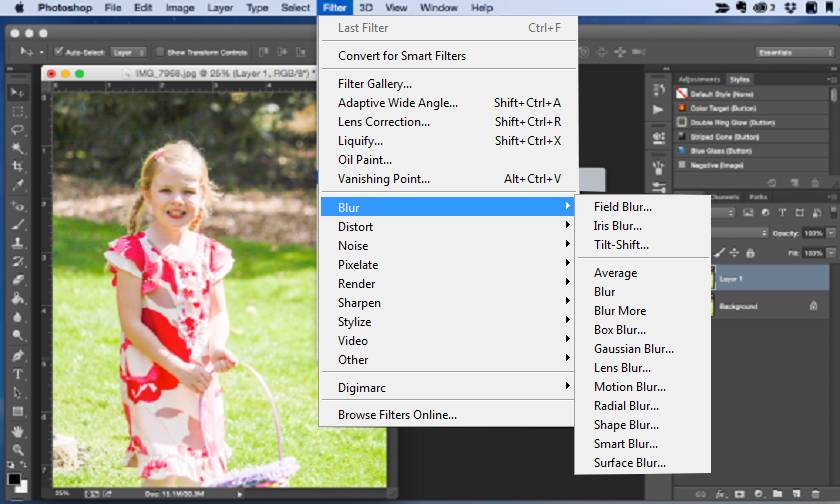Screen dimensions: 840x504
Task: Click the background color swatch
Action: [24, 488]
